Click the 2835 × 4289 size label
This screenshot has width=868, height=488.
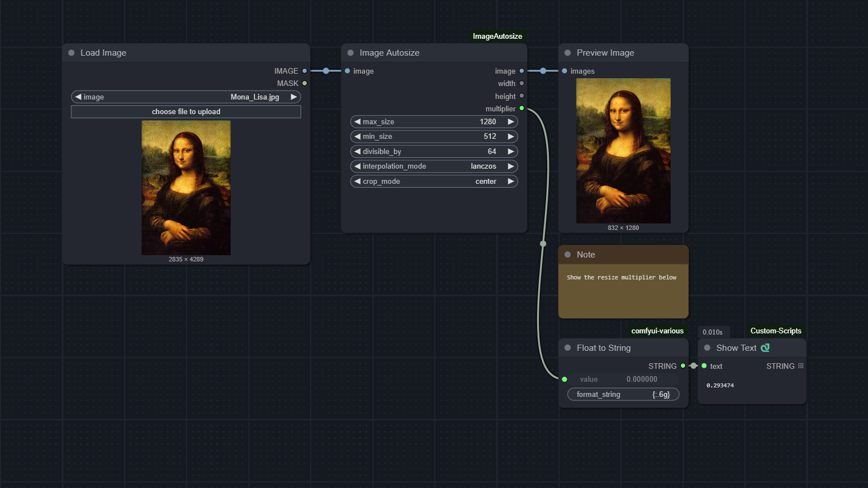coord(186,260)
